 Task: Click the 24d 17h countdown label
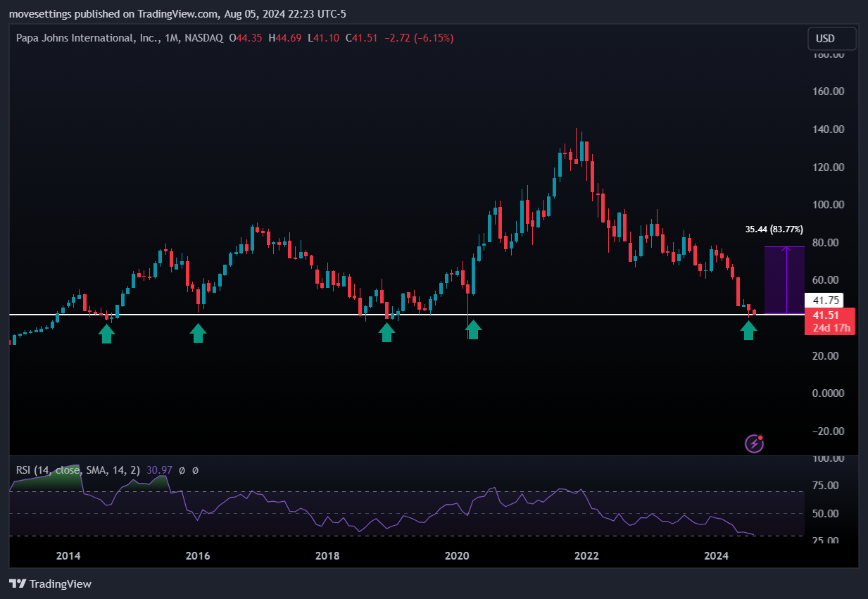831,327
